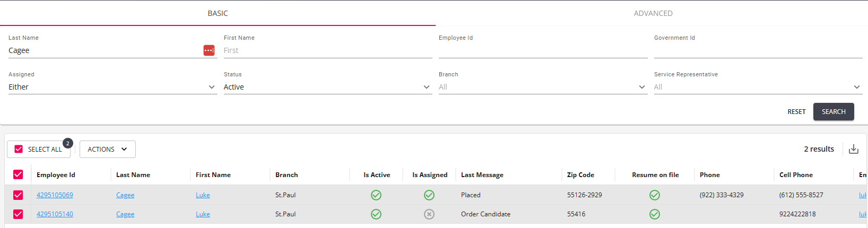Click Is Assigned checkmark for employee 4295105069

(429, 195)
